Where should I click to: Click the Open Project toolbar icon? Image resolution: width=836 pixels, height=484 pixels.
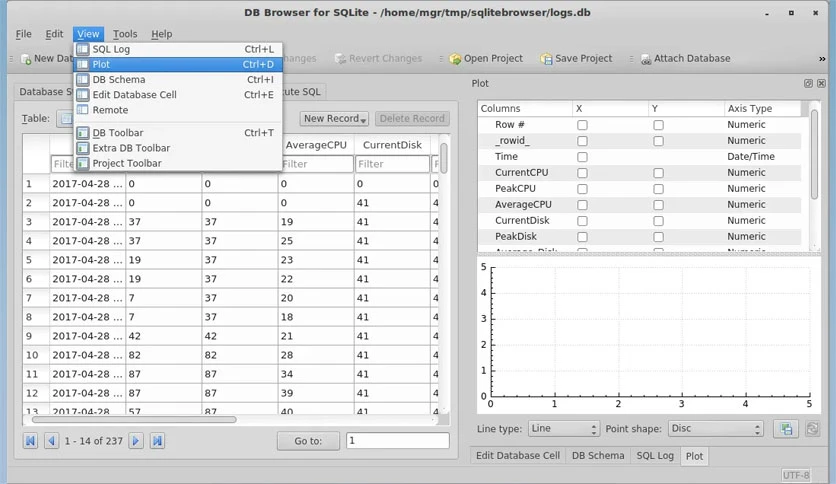[455, 59]
